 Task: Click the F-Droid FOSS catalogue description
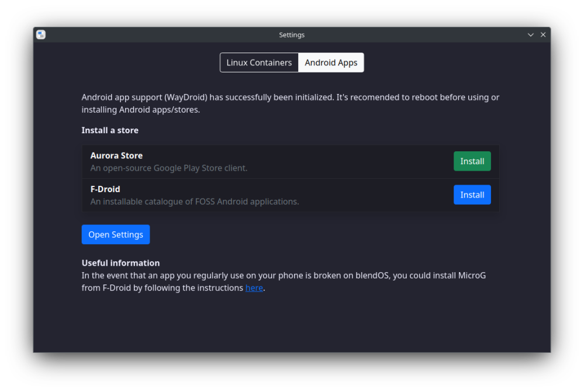coord(195,202)
